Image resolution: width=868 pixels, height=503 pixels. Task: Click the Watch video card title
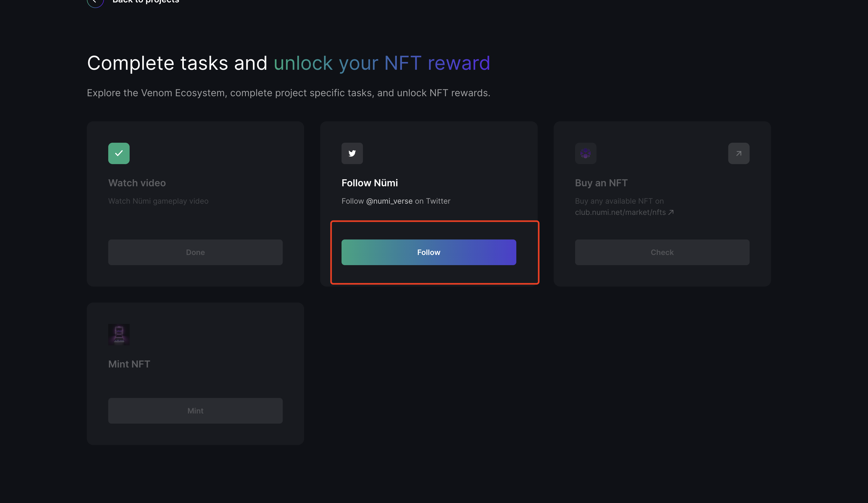click(x=137, y=183)
